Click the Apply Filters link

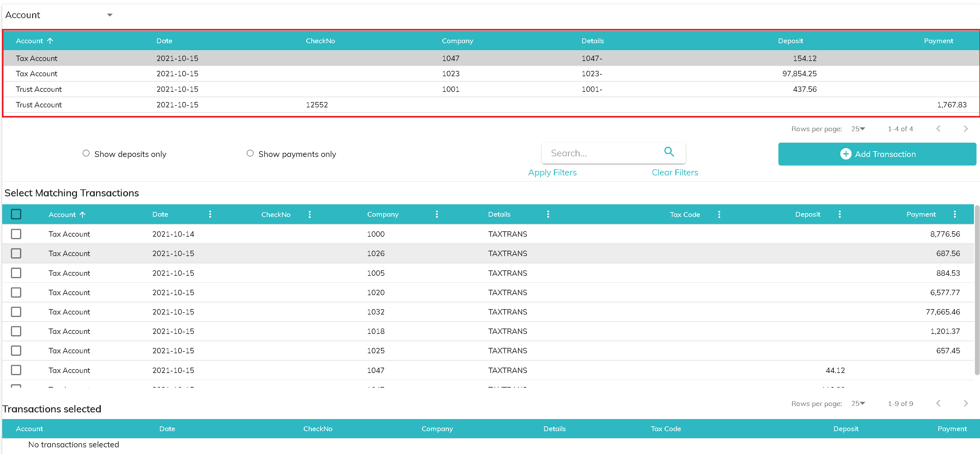[552, 173]
